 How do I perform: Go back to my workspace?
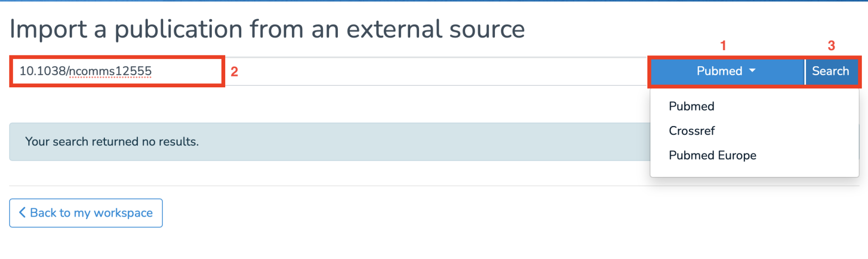86,213
